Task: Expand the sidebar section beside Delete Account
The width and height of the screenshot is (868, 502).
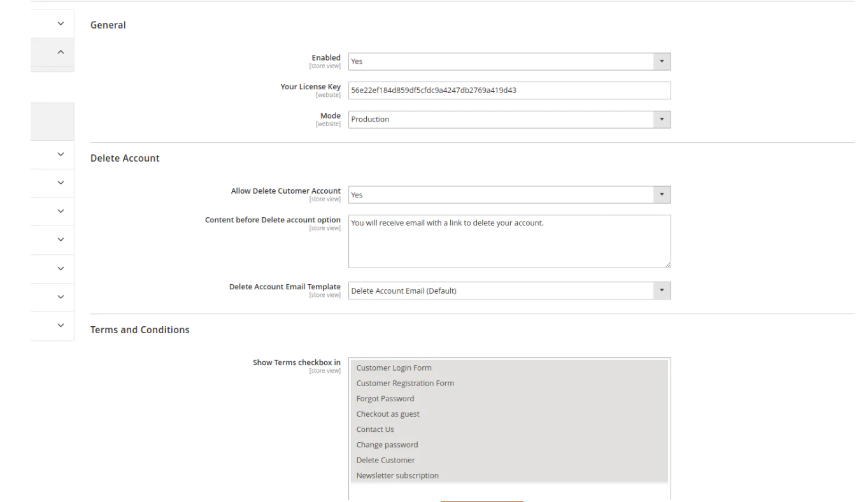Action: pos(60,153)
